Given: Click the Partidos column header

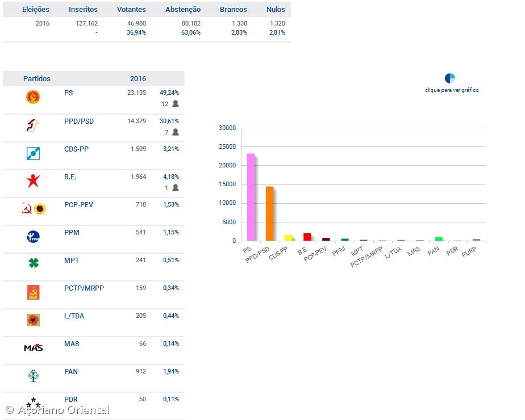Looking at the screenshot, I should tap(37, 79).
